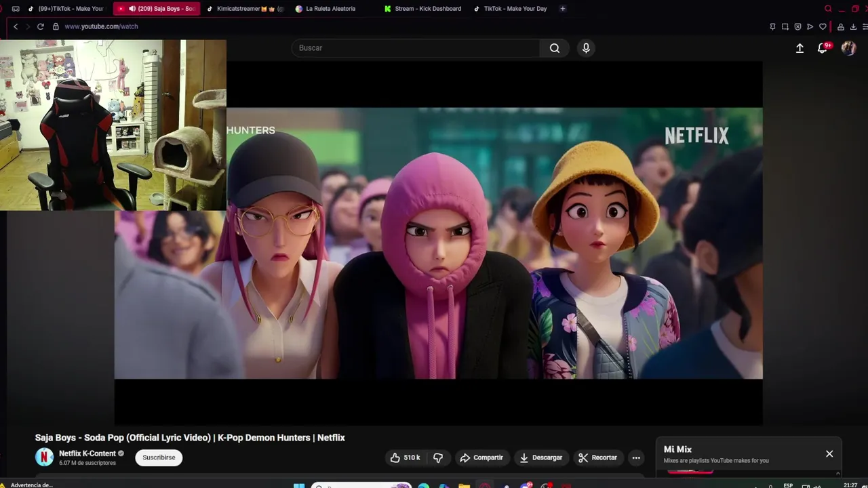The image size is (868, 488).
Task: Dislike the video with thumbs down
Action: (x=438, y=457)
